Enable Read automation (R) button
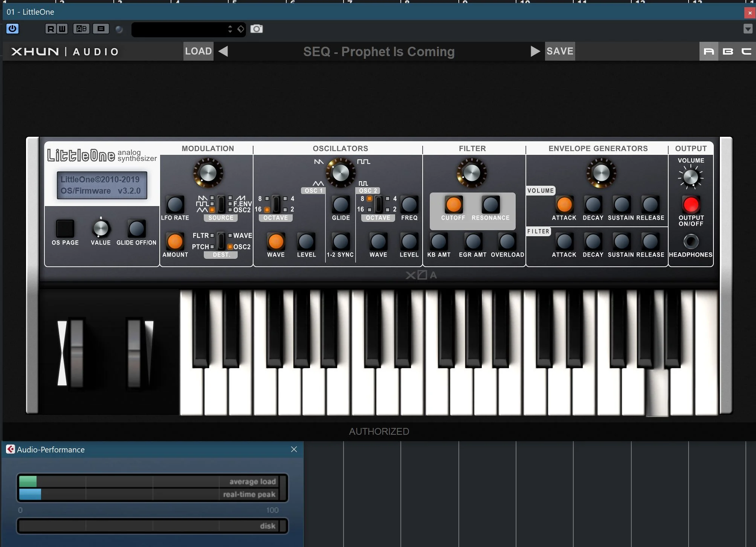 pyautogui.click(x=51, y=29)
